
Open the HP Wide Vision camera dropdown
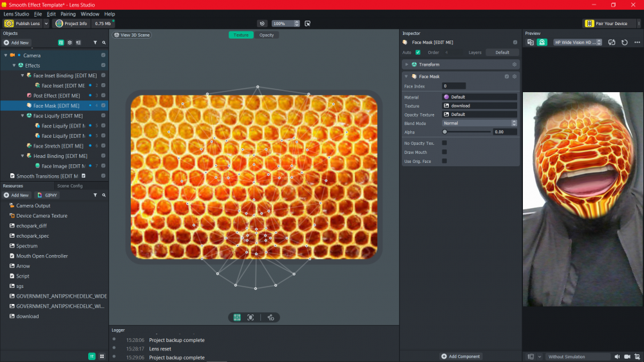click(578, 43)
